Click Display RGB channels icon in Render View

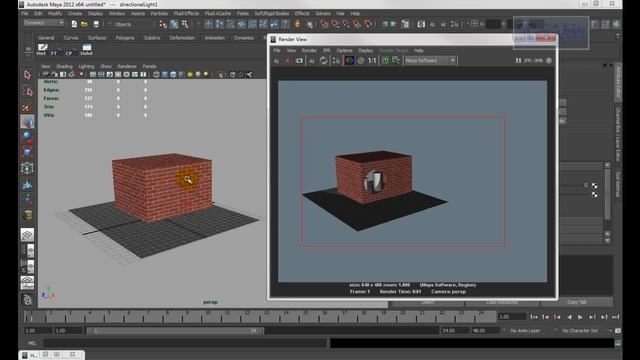[349, 60]
